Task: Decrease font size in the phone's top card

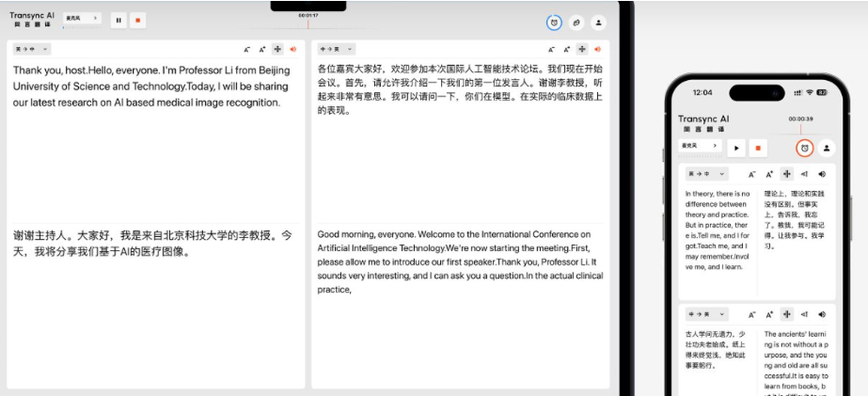Action: point(752,175)
